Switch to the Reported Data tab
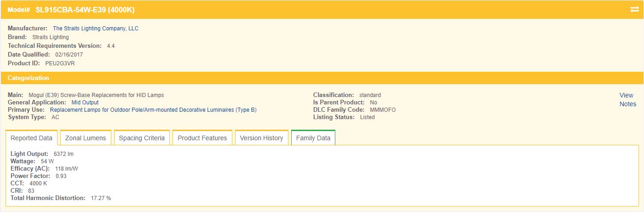The height and width of the screenshot is (212, 644). pos(31,138)
